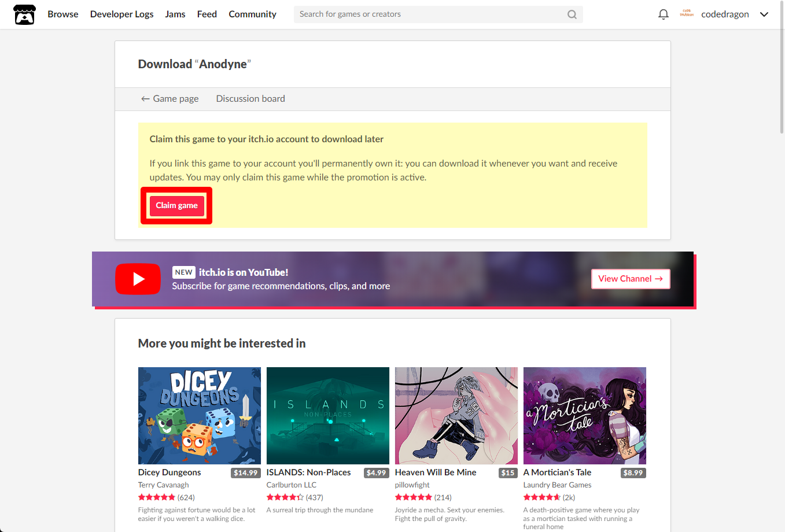Image resolution: width=785 pixels, height=532 pixels.
Task: Go to the Jams page
Action: click(175, 14)
